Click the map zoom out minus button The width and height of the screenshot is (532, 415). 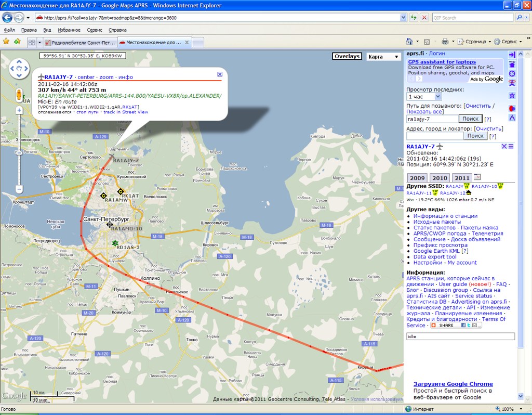19,189
